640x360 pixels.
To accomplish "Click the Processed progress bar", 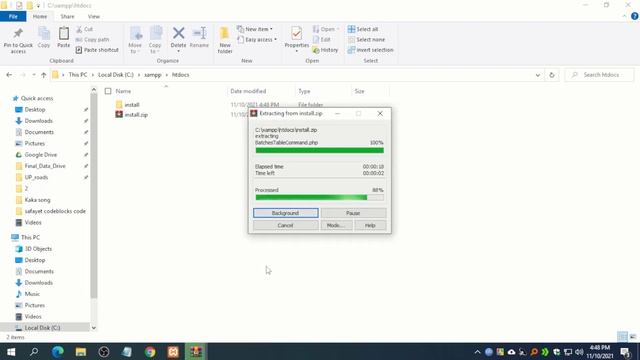I will point(319,198).
